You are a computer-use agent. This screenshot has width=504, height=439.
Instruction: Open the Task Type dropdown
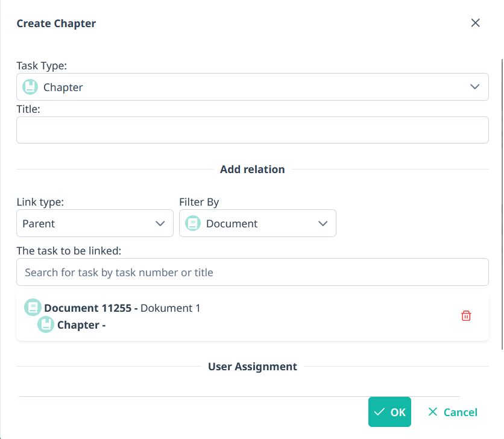tap(252, 87)
